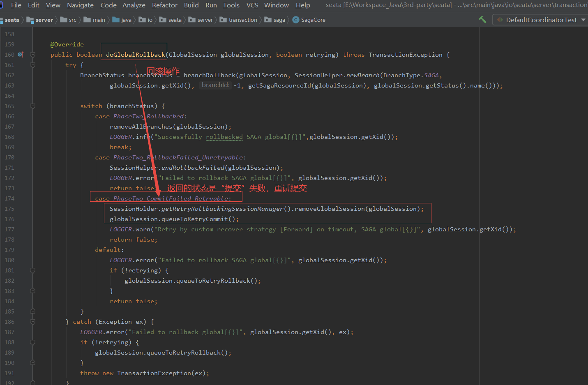Collapse the catch block fold on line 186
The height and width of the screenshot is (385, 588).
pos(33,322)
